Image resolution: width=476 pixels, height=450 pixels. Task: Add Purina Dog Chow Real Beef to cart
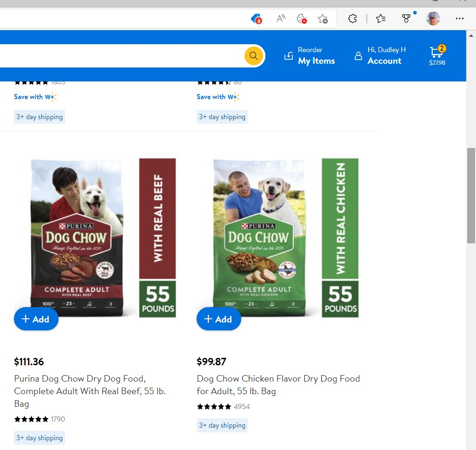coord(36,319)
